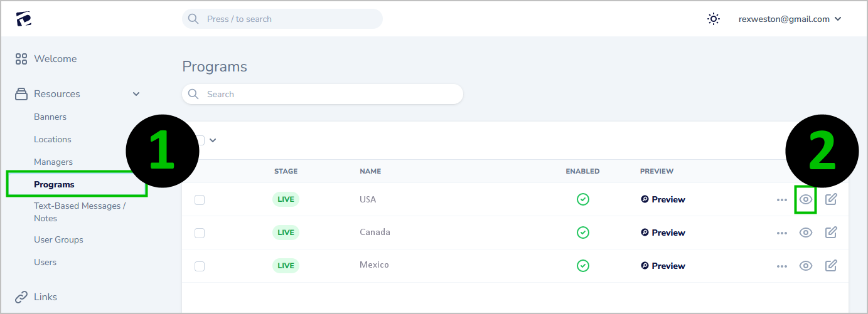Click the Preview link for Canada

coord(663,233)
